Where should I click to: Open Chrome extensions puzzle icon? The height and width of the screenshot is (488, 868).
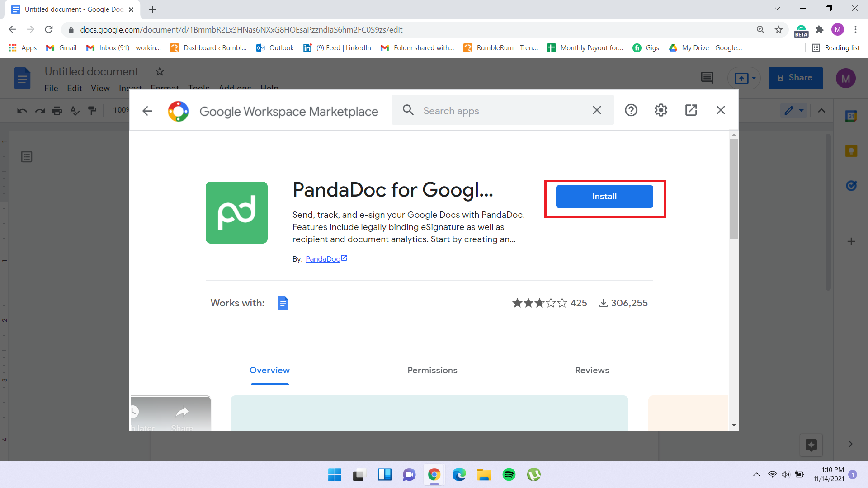[819, 29]
